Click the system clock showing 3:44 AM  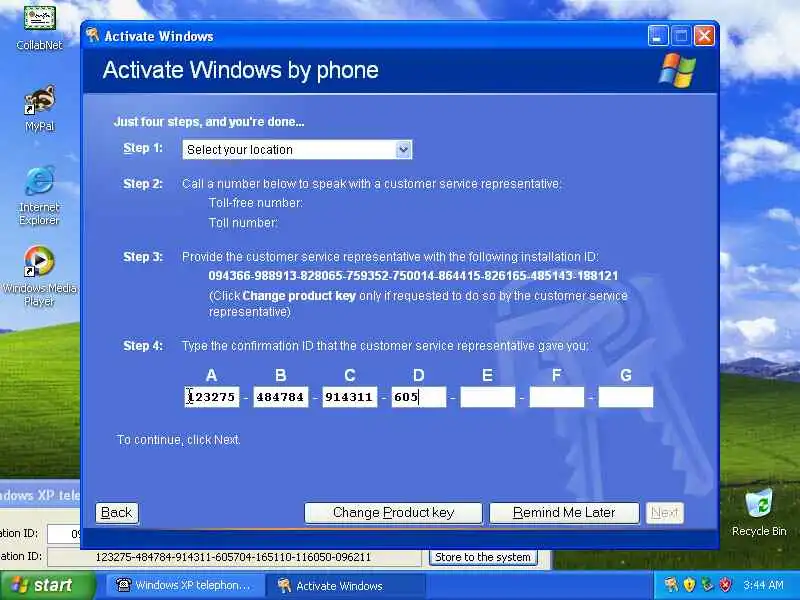763,585
